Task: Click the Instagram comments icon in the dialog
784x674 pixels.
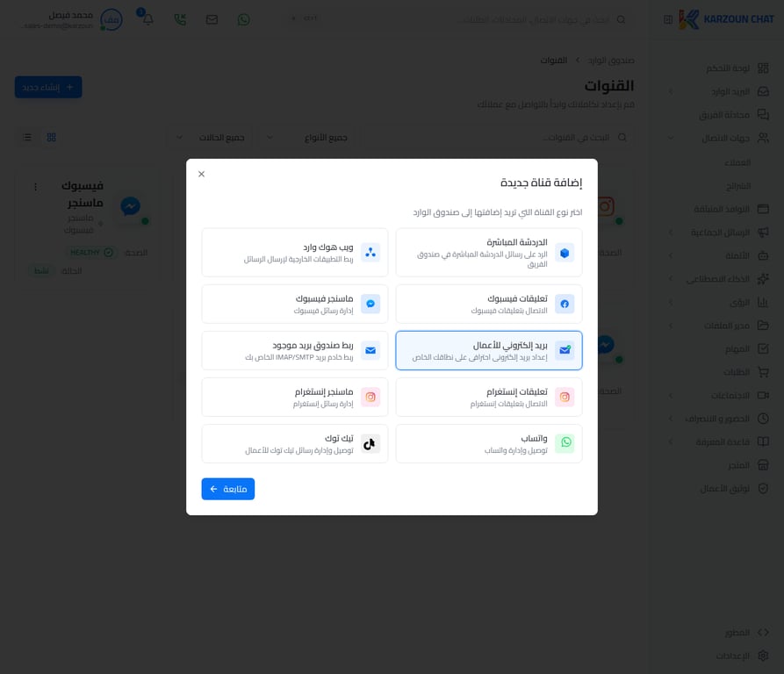Action: 565,397
